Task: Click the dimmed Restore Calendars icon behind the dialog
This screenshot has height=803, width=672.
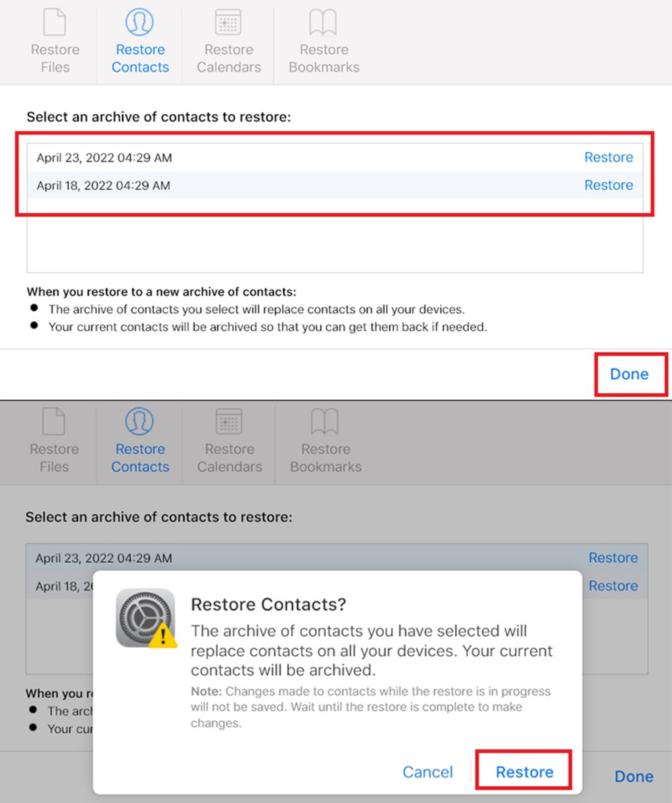Action: (229, 421)
